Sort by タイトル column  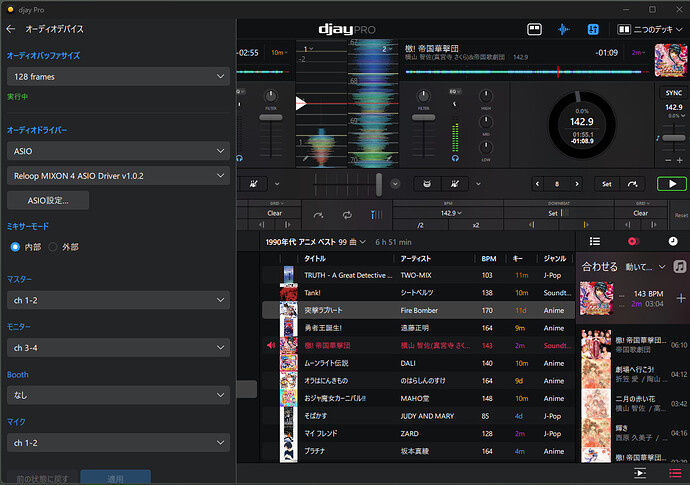[315, 258]
